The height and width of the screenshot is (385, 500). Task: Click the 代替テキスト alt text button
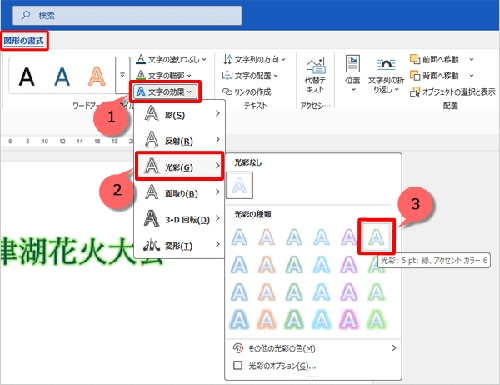(x=315, y=75)
